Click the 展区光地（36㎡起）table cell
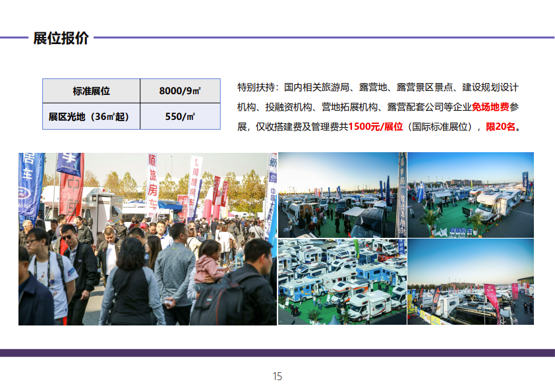This screenshot has height=392, width=555. click(x=91, y=117)
